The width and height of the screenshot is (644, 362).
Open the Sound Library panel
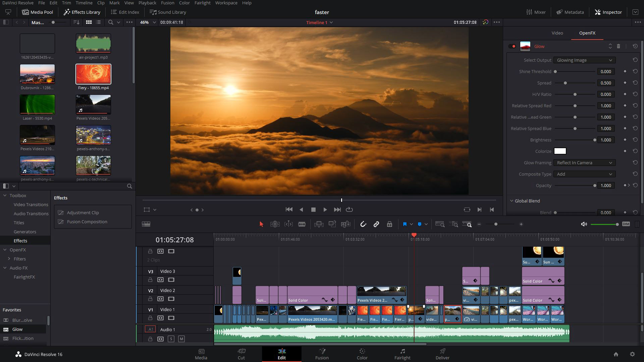[168, 12]
